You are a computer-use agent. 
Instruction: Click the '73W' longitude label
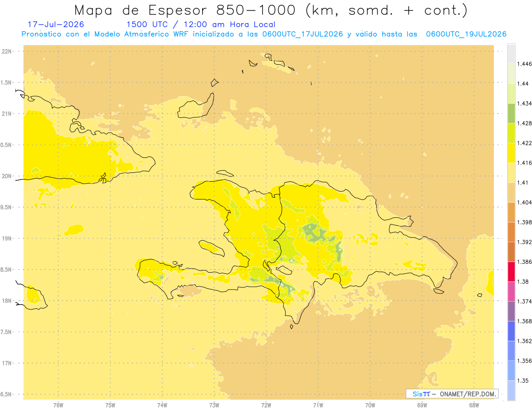[x=214, y=405]
